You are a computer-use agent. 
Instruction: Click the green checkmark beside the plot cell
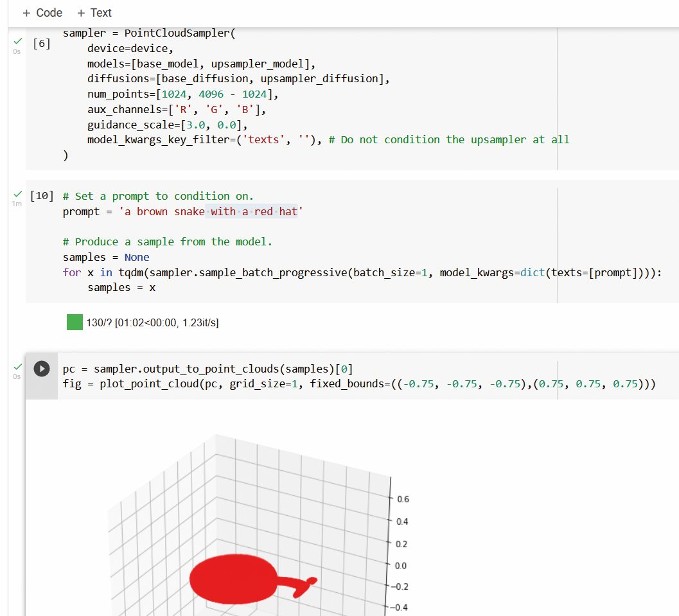[18, 367]
